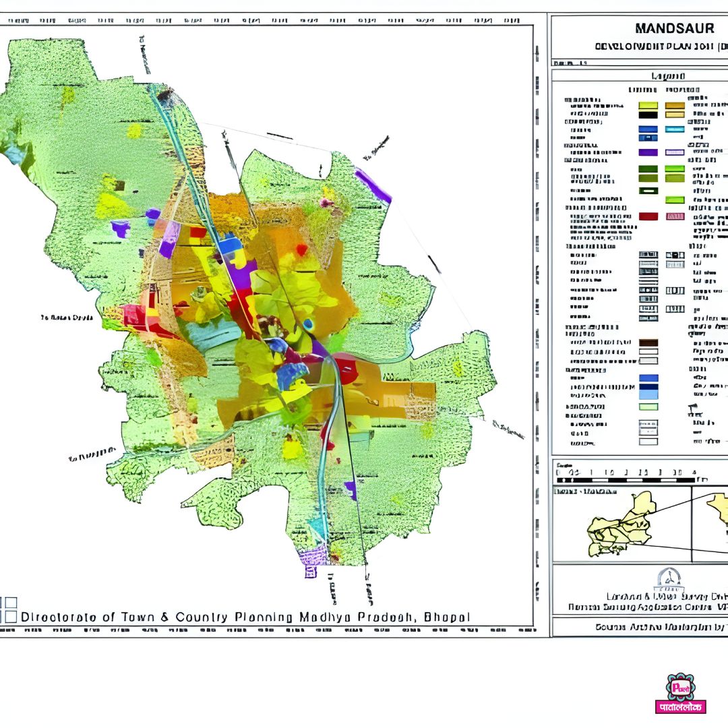This screenshot has height=728, width=728.
Task: Click the pink Patallok logo watermark
Action: (x=680, y=693)
